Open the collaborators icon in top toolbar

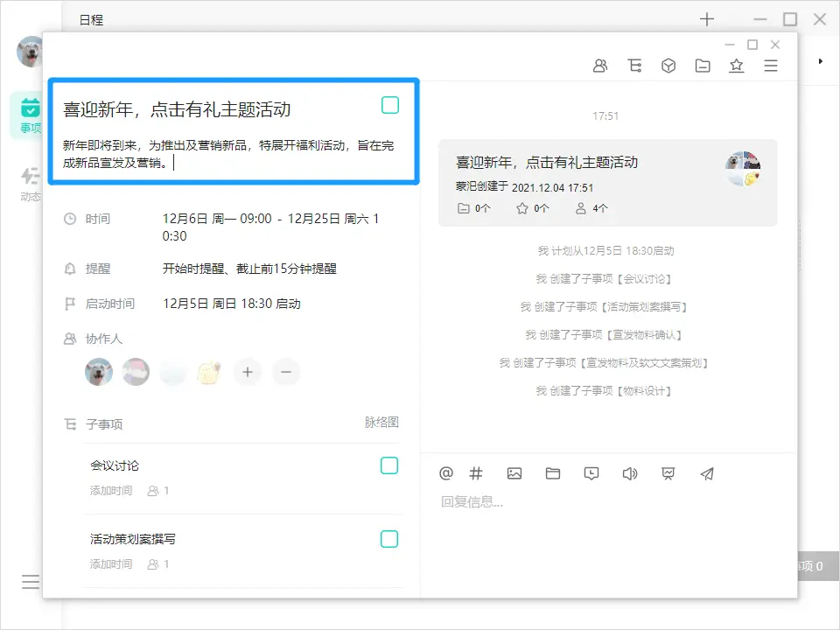600,66
